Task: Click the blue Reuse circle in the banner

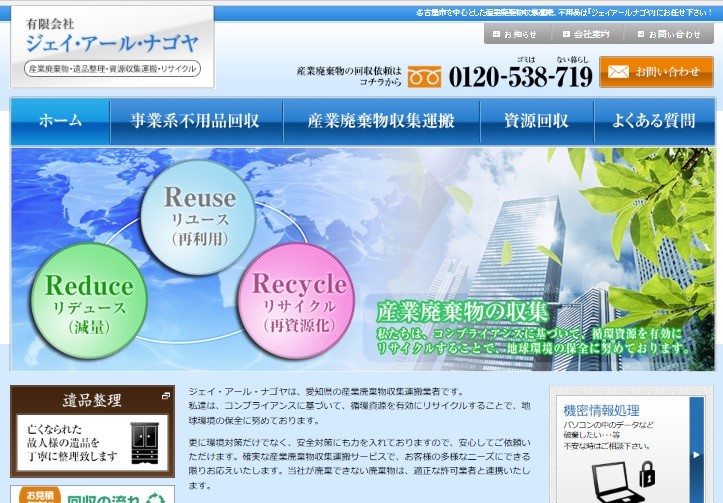Action: tap(199, 216)
